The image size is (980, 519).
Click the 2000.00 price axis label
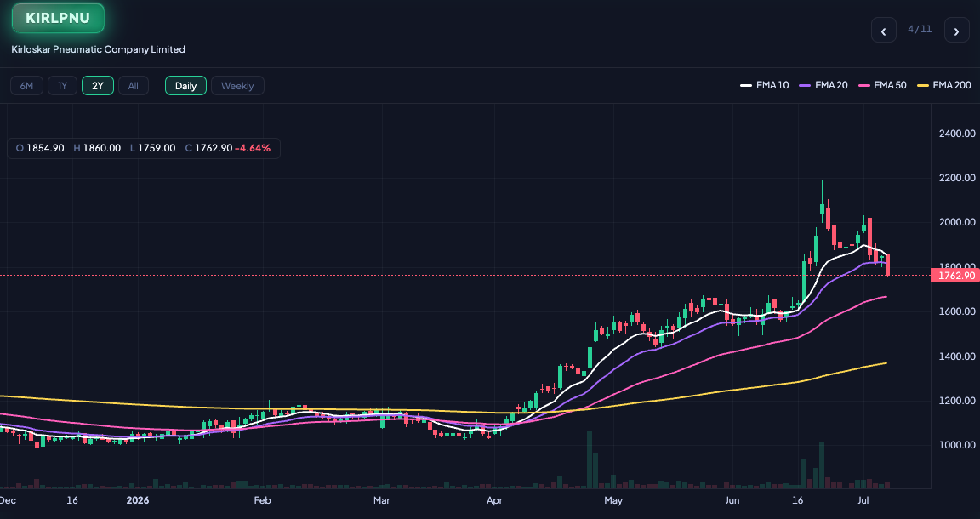point(957,222)
